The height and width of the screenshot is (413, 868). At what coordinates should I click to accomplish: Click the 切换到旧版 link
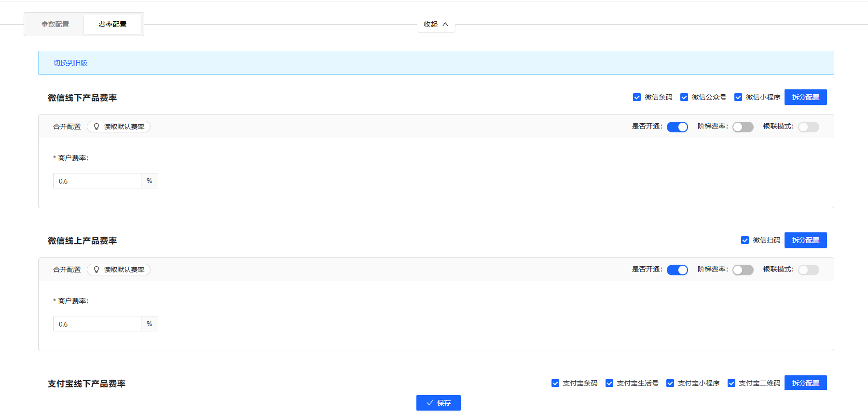[x=70, y=63]
